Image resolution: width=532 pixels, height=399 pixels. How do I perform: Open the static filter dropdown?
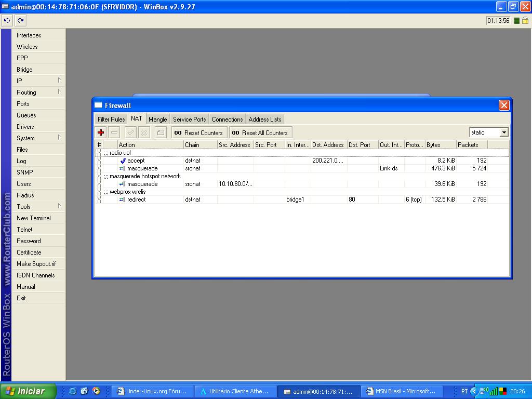tap(504, 132)
